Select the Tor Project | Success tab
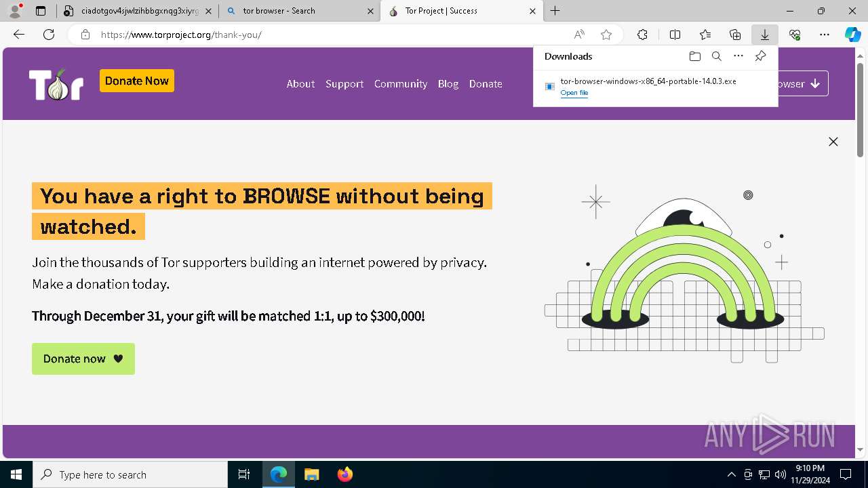Screen dimensions: 868x488 462,11
